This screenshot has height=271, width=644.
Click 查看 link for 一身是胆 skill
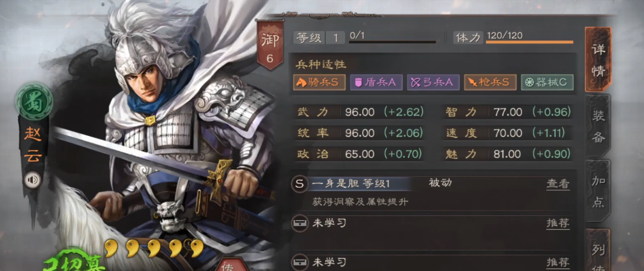(558, 184)
